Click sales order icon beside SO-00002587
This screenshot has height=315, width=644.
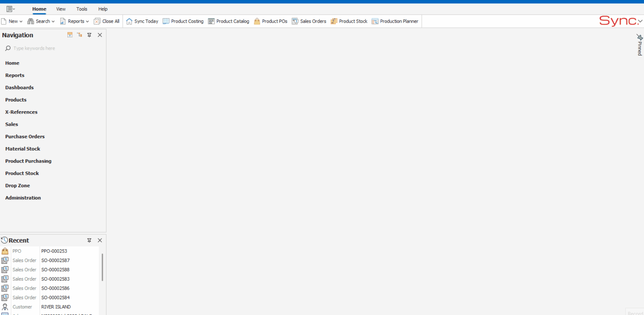coord(5,261)
